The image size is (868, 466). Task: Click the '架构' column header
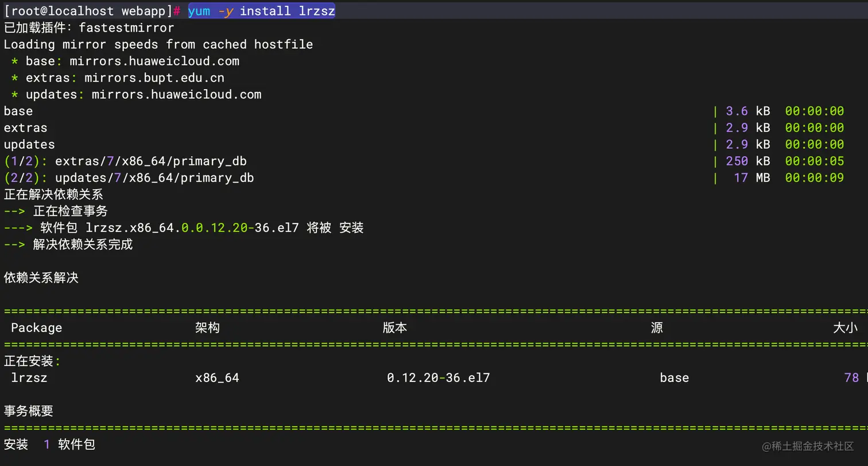coord(207,328)
